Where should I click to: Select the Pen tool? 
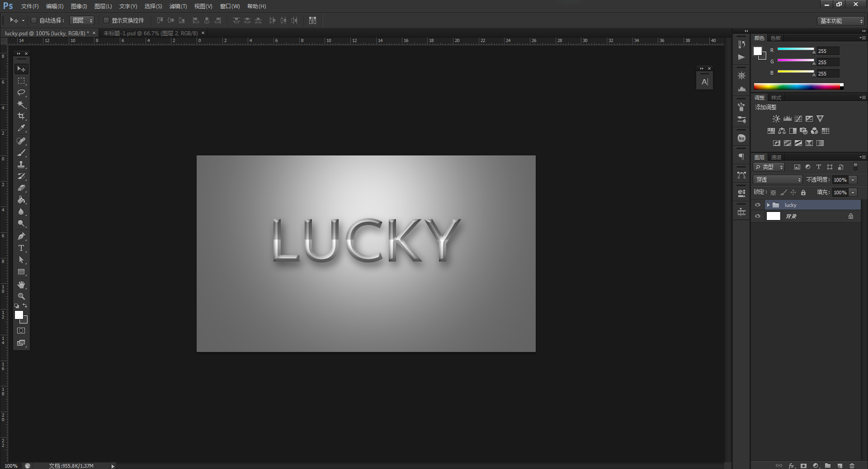tap(21, 236)
